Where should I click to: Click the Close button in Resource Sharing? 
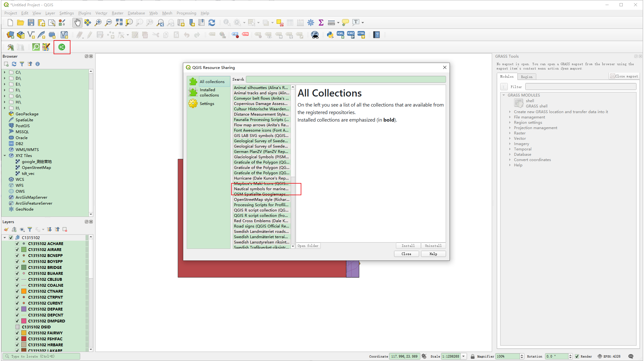[406, 254]
